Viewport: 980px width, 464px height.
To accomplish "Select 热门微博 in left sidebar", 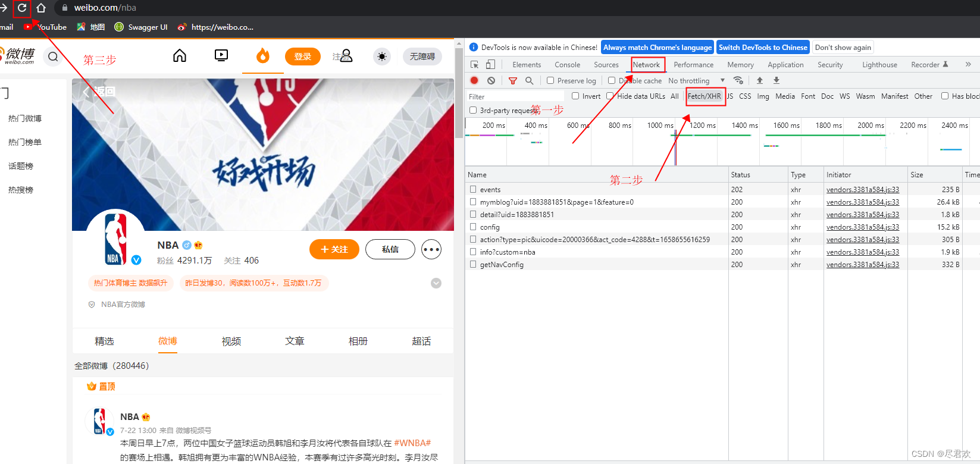I will (25, 118).
